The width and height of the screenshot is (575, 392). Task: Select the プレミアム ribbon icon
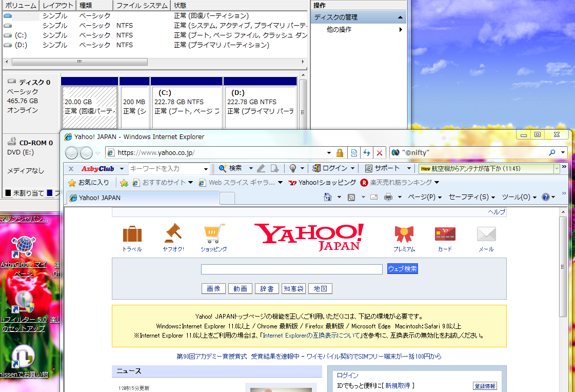403,233
